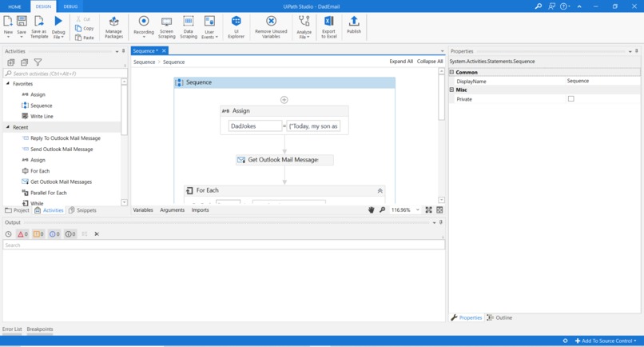Open the designer tab list dropdown arrow
Screen dimensions: 644x347
click(443, 51)
